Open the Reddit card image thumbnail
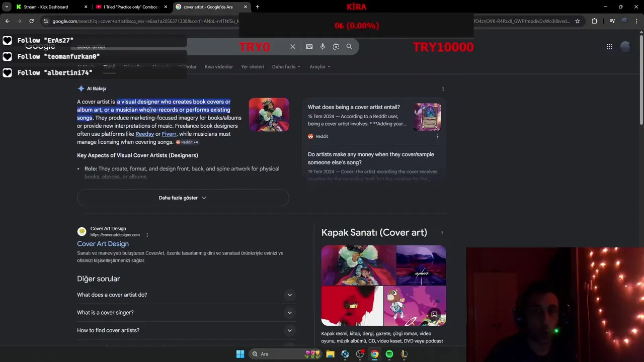644x362 pixels. [427, 117]
